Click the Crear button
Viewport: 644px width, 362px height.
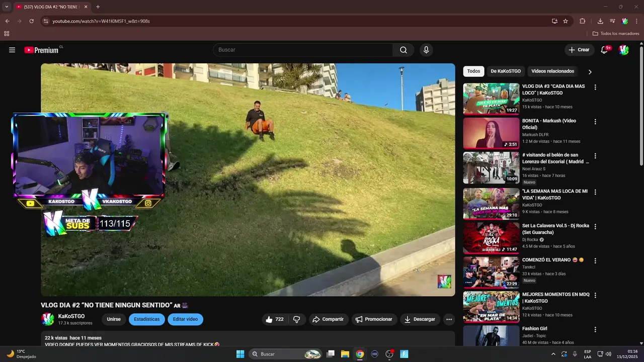coord(579,50)
